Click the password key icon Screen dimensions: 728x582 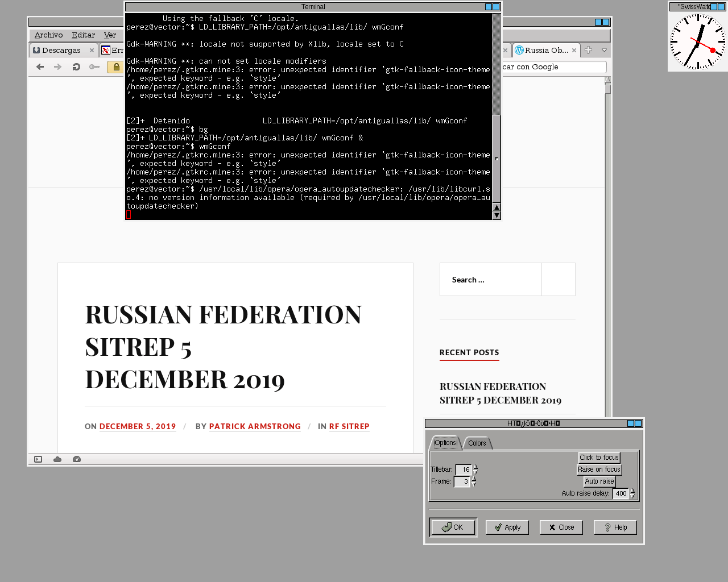click(94, 67)
